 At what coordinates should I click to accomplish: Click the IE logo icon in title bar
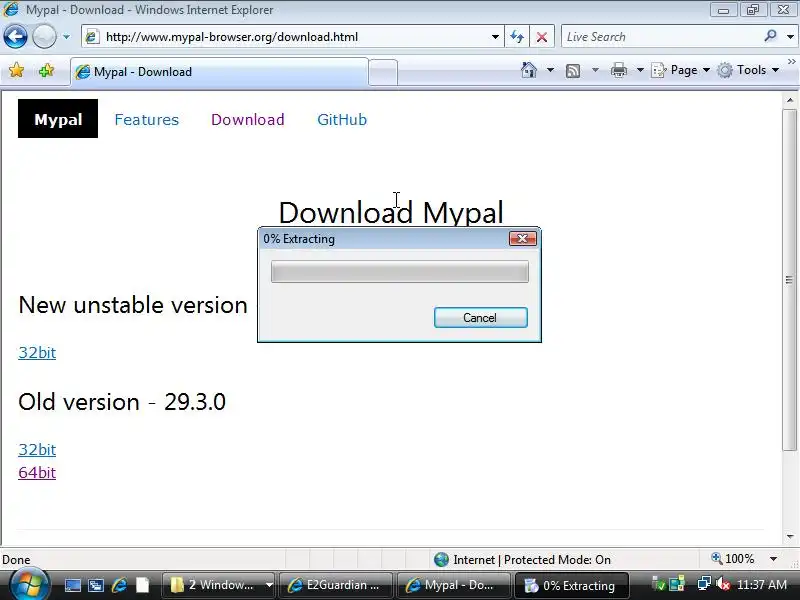pyautogui.click(x=11, y=9)
